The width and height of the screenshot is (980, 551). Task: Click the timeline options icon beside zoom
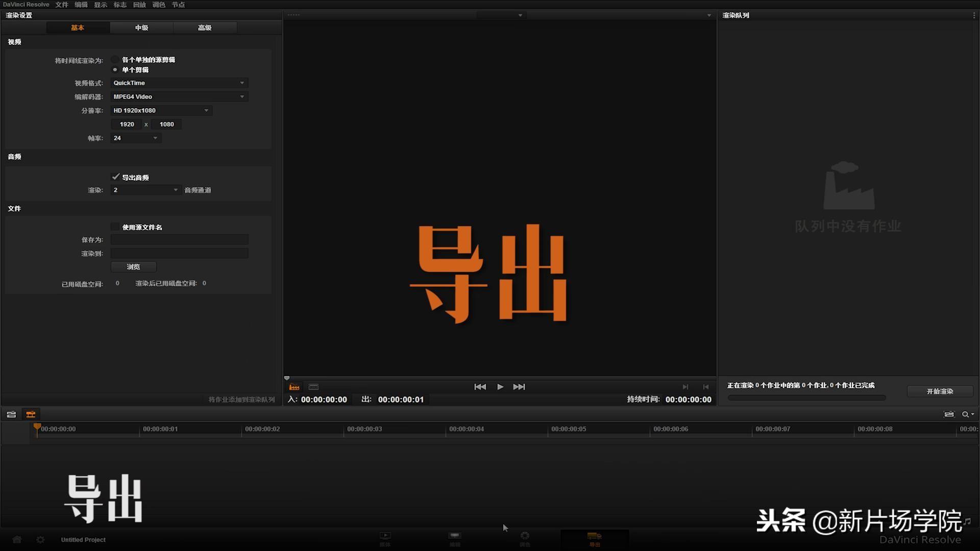949,414
